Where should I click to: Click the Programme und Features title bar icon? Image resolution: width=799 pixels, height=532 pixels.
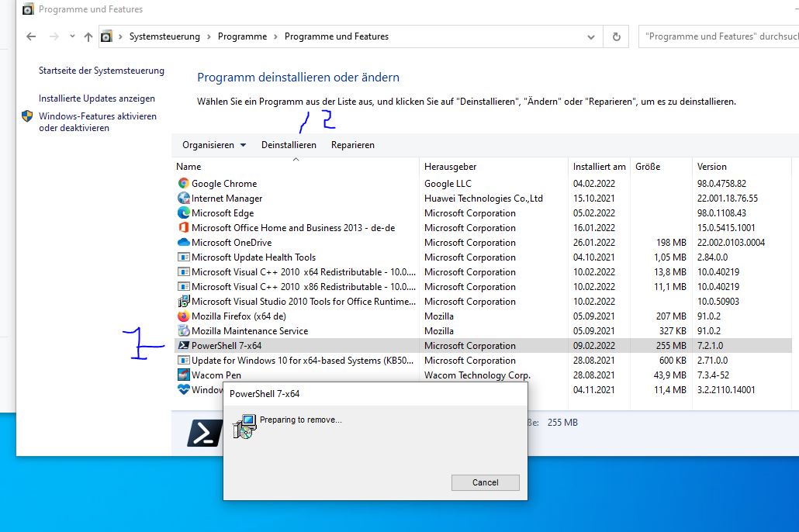coord(28,9)
